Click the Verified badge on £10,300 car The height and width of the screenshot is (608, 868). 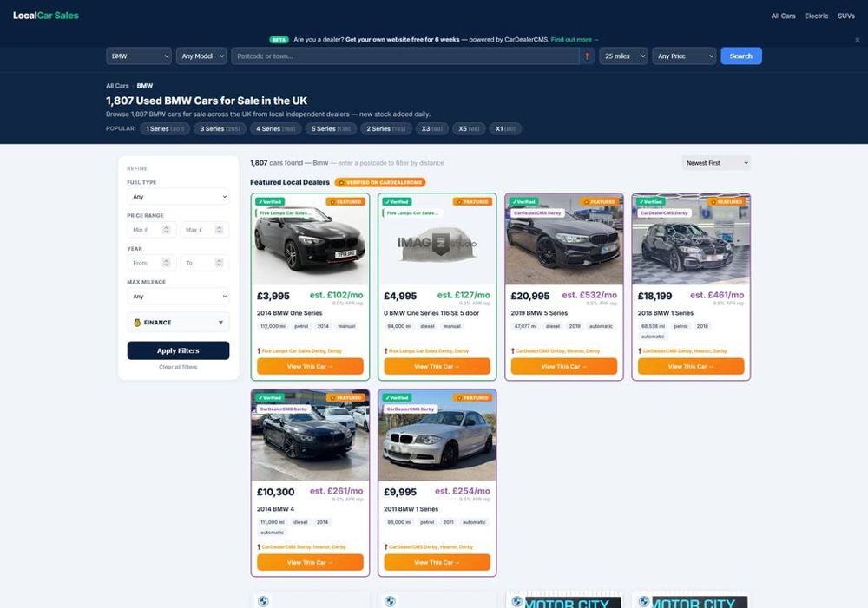tap(270, 398)
